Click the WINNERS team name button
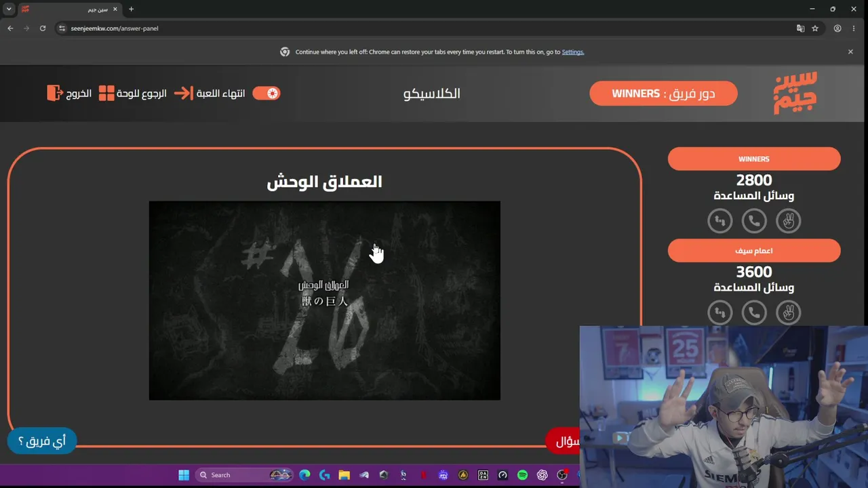The image size is (868, 488). pos(754,159)
